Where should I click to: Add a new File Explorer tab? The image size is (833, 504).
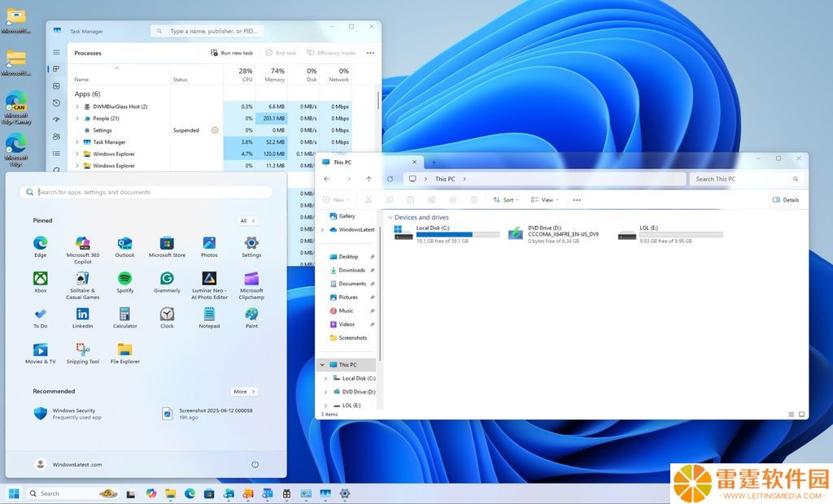pos(434,162)
